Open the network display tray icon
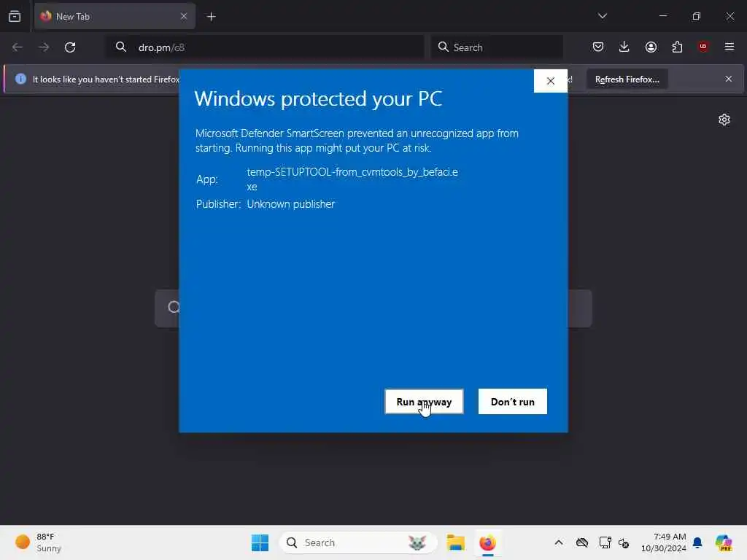The width and height of the screenshot is (747, 560). (605, 542)
